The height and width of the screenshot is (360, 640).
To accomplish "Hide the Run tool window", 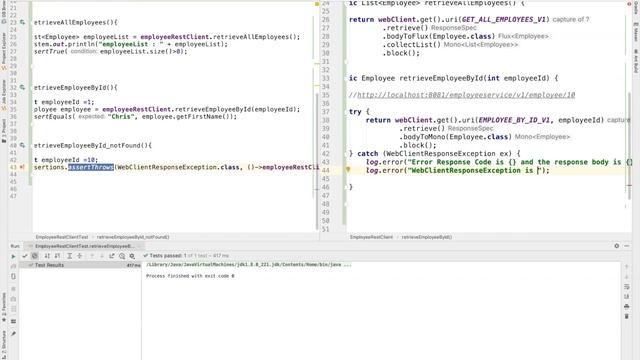I will tap(627, 246).
